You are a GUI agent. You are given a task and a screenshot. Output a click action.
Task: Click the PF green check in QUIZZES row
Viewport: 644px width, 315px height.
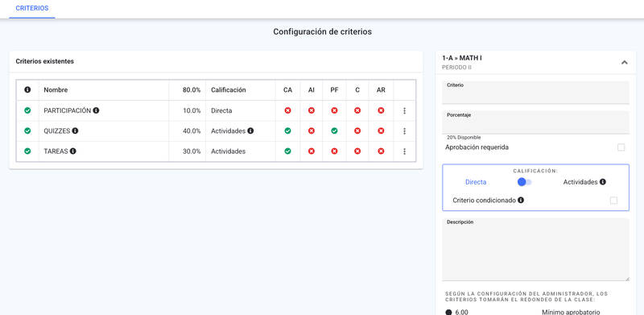coord(334,131)
